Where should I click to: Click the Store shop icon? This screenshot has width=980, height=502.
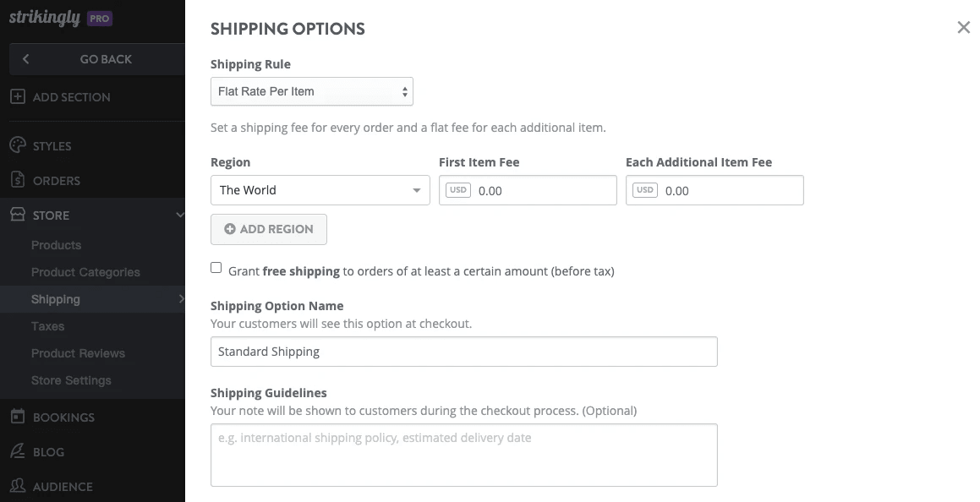tap(17, 215)
